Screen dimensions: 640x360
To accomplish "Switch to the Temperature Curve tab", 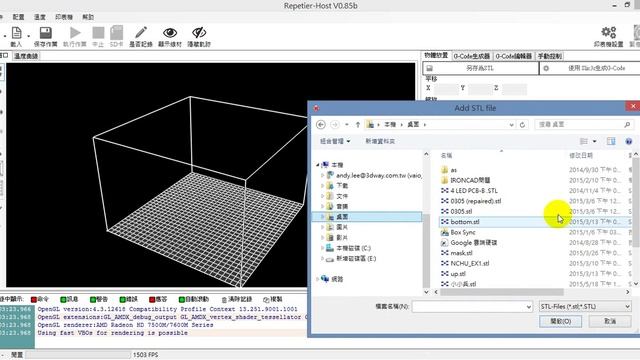I will click(x=26, y=56).
